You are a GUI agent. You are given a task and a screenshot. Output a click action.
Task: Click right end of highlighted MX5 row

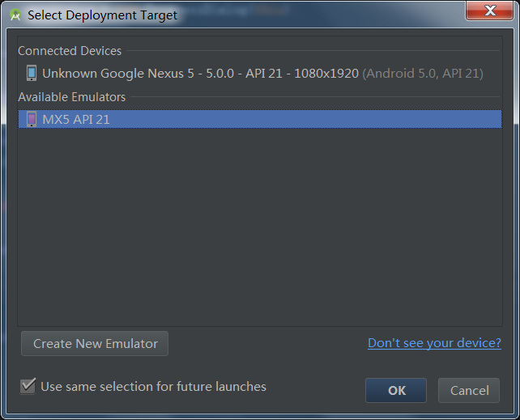491,119
